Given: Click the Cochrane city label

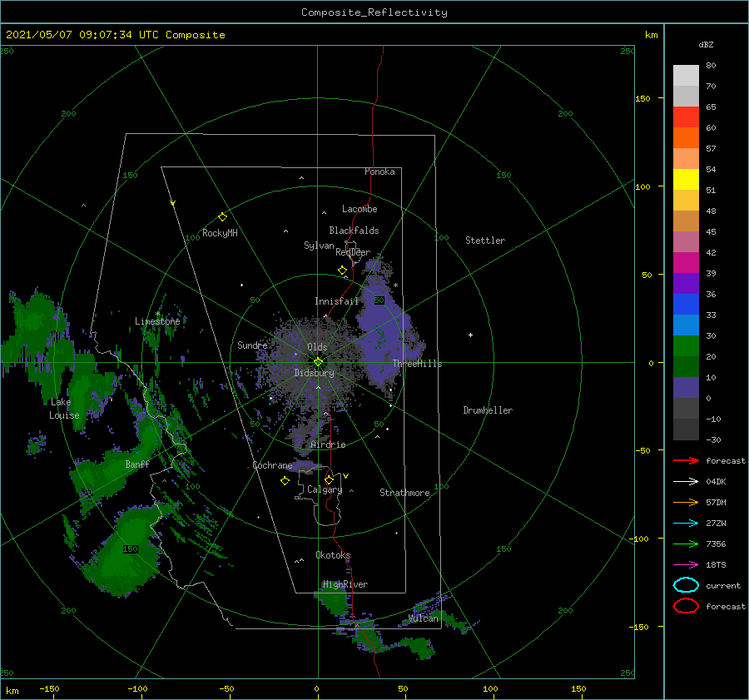Looking at the screenshot, I should coord(272,465).
